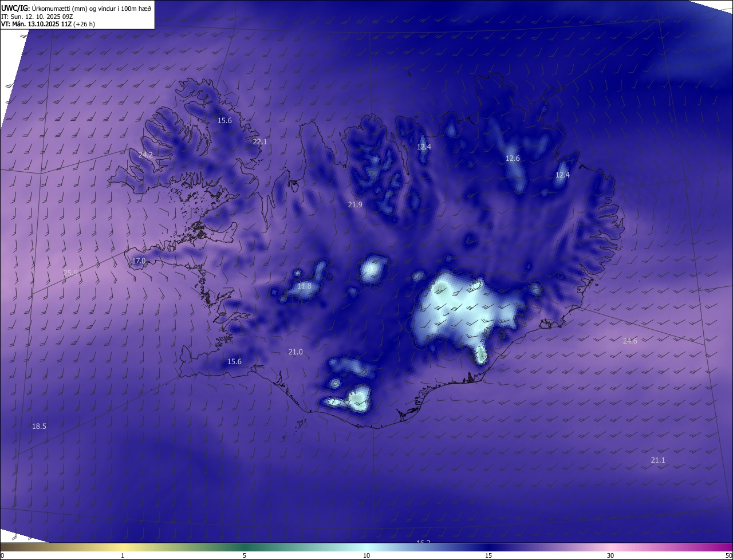Click the 17.0 value label
The image size is (733, 560).
coord(139,261)
